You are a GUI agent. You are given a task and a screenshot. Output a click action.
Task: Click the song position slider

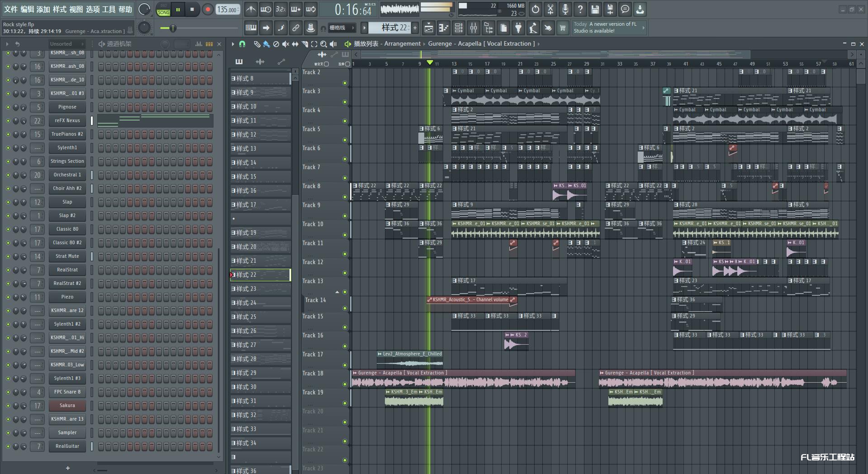(x=199, y=28)
